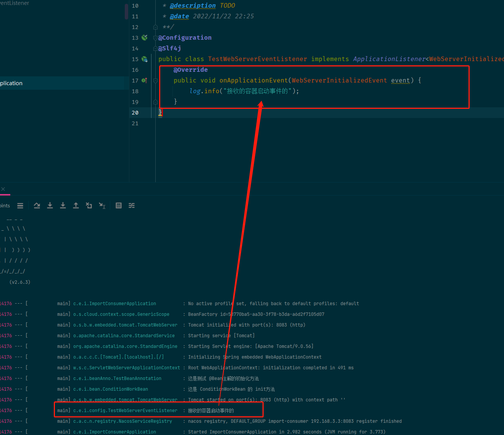This screenshot has height=435, width=504.
Task: Select the highlighted 'plication' item in left panel
Action: coord(64,83)
